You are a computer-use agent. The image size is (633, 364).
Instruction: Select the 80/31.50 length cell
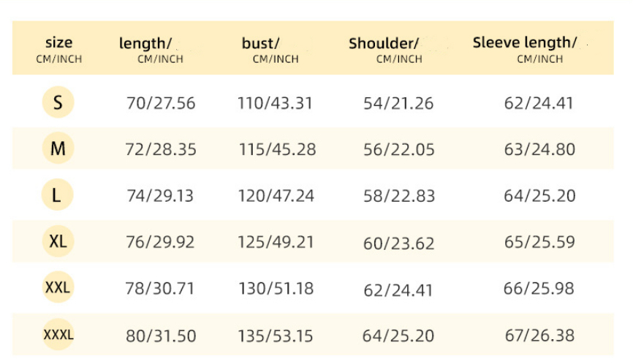tap(161, 336)
